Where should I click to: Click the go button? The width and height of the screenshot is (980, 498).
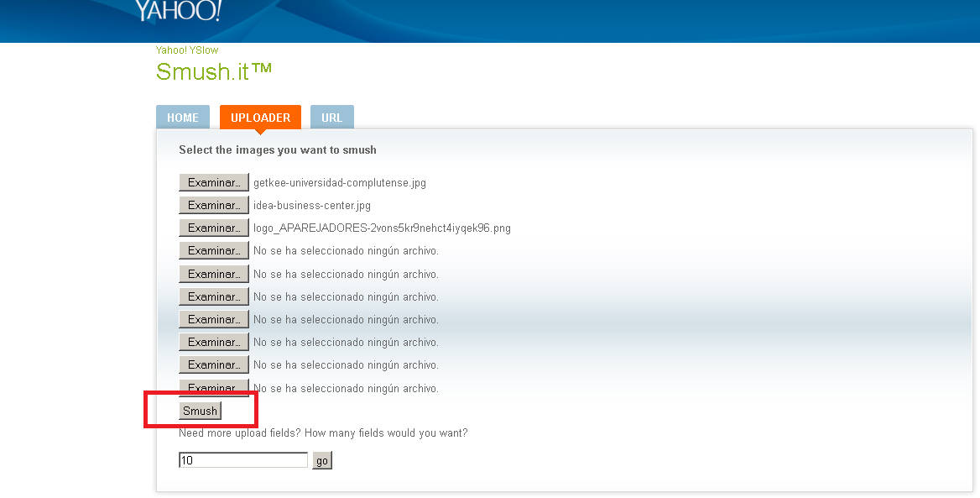(x=322, y=461)
